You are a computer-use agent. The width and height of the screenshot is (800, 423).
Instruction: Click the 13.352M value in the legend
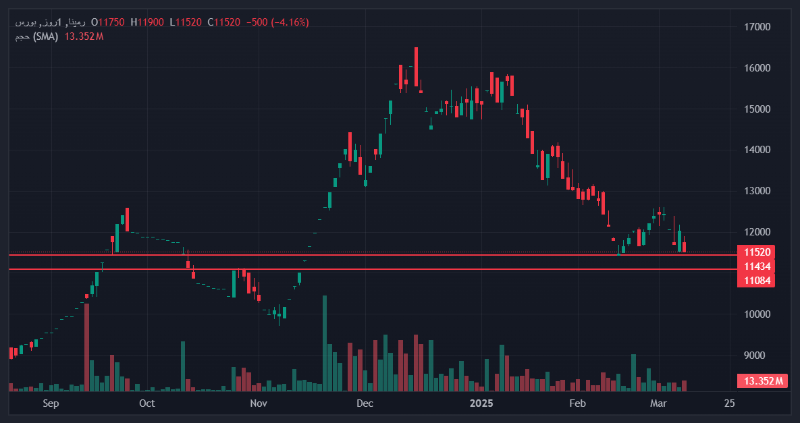pyautogui.click(x=84, y=37)
